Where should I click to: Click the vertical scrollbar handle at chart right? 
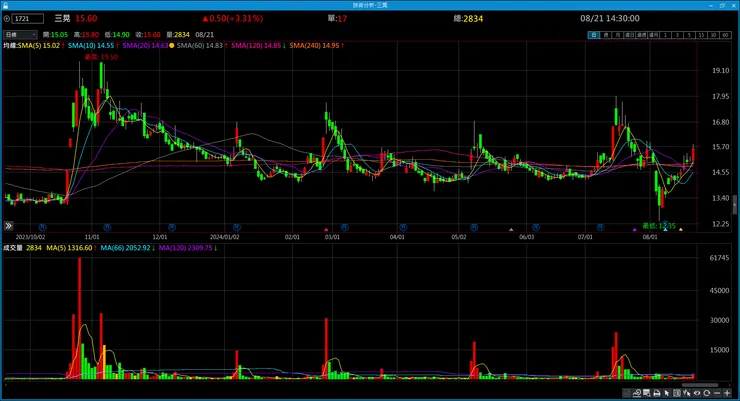click(735, 204)
